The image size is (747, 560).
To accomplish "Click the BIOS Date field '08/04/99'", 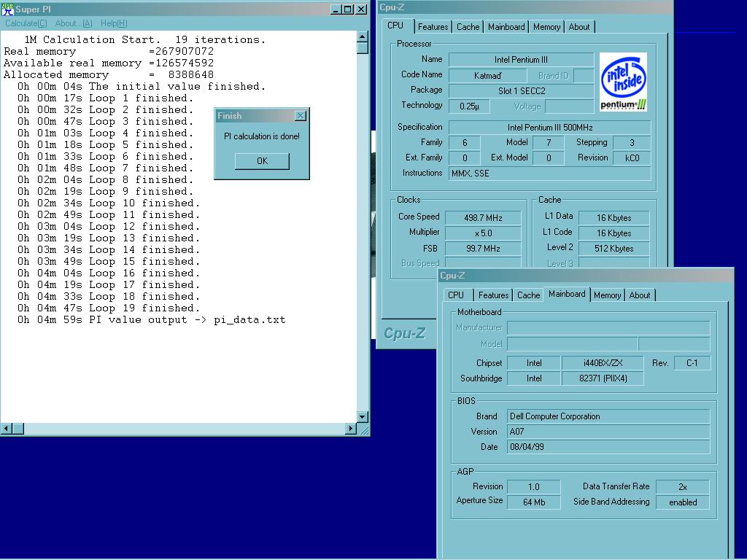I will coord(608,447).
